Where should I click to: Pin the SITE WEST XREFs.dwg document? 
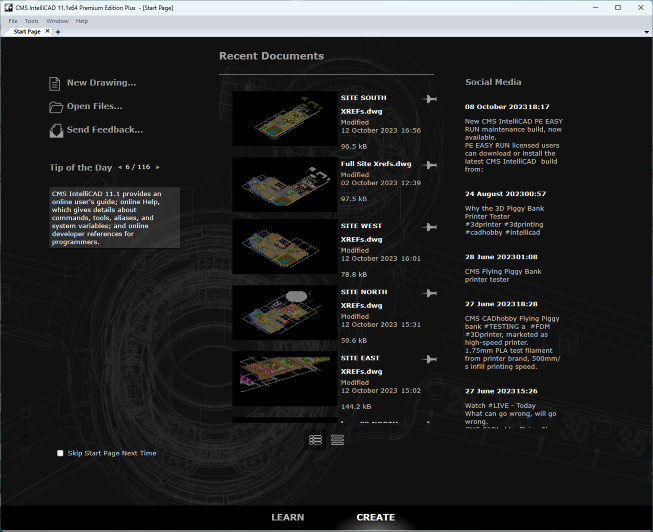coord(430,227)
